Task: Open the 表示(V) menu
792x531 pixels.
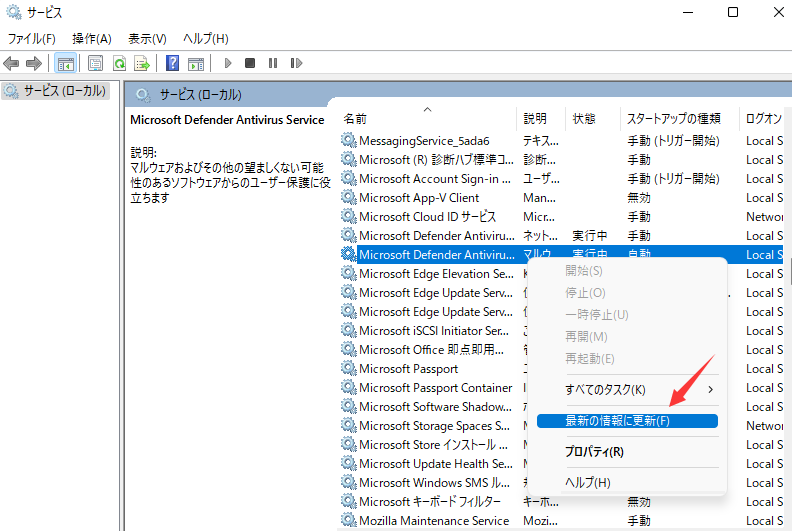Action: 147,38
